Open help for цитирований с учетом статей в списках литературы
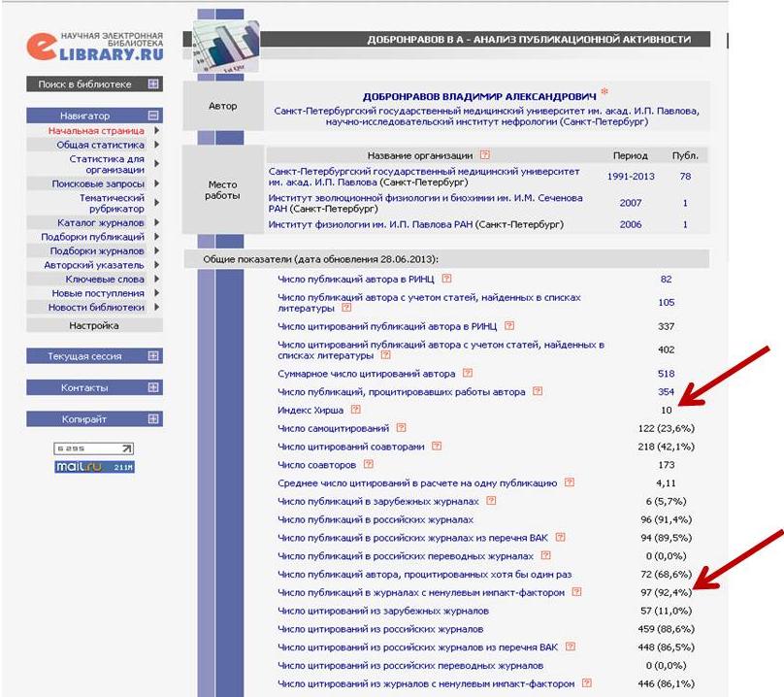The width and height of the screenshot is (784, 697). pos(385,354)
